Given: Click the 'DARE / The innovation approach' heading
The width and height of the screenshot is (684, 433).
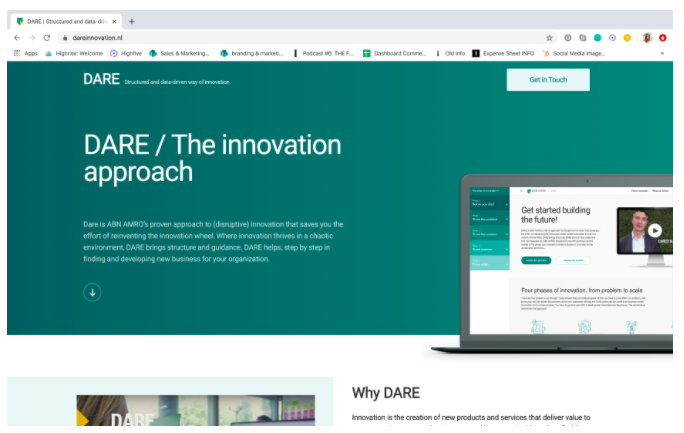Looking at the screenshot, I should pyautogui.click(x=212, y=158).
